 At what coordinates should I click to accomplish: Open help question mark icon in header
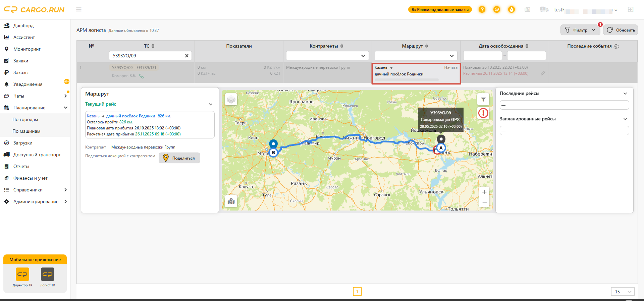click(482, 10)
